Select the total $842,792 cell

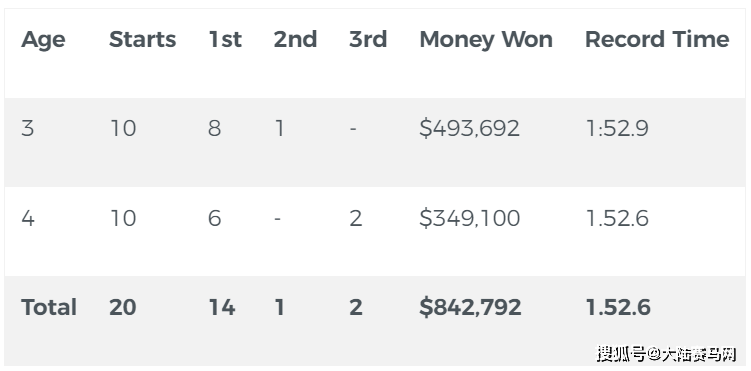tap(470, 307)
